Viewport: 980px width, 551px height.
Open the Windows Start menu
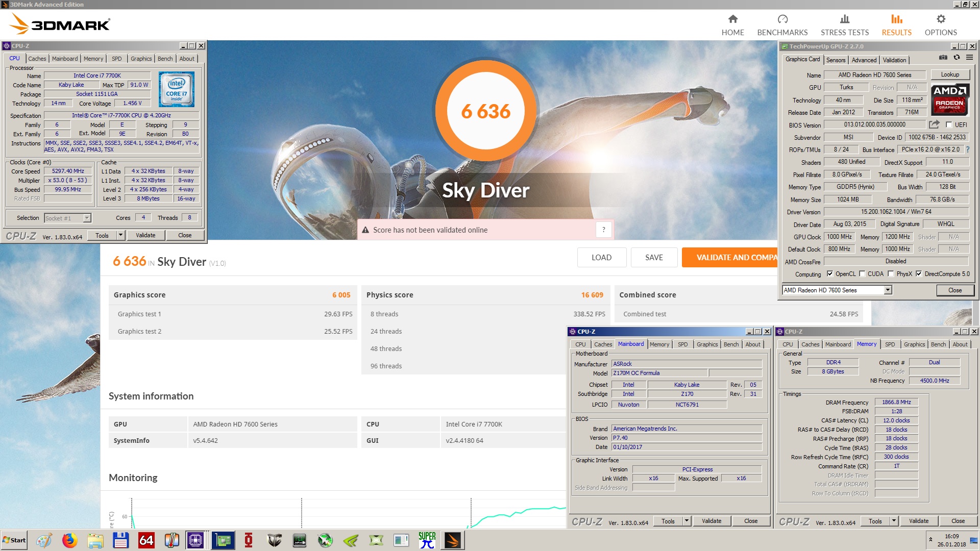[14, 540]
